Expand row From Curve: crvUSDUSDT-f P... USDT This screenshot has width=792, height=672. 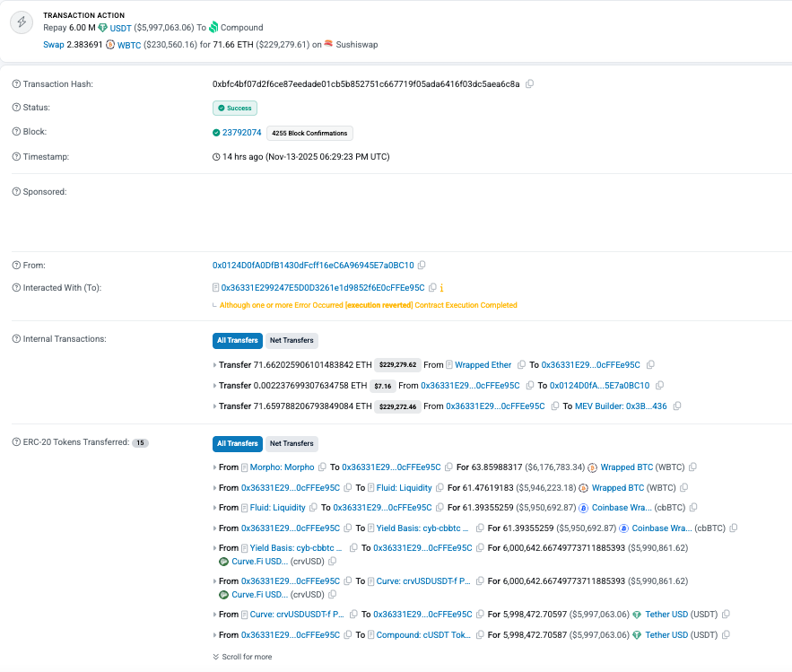point(214,615)
